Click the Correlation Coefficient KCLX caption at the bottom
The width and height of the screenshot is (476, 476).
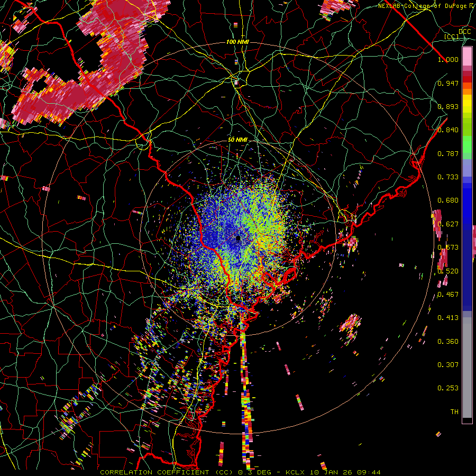coord(240,472)
